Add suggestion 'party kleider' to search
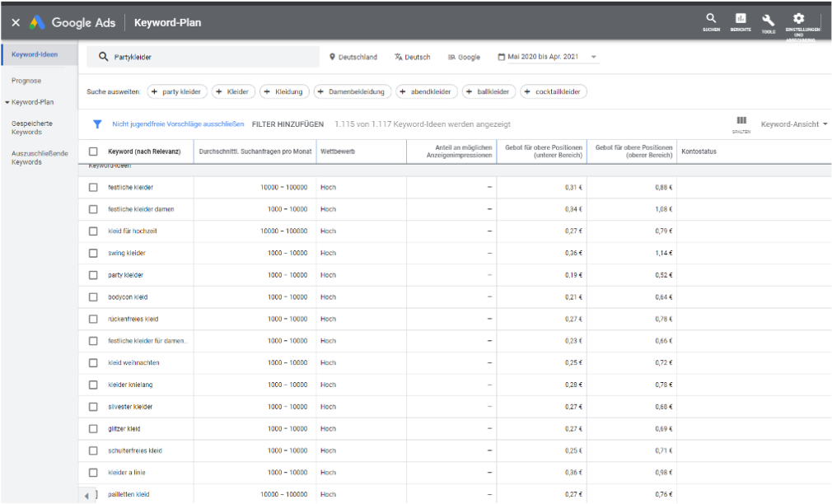Viewport: 832px width, 504px height. point(176,91)
